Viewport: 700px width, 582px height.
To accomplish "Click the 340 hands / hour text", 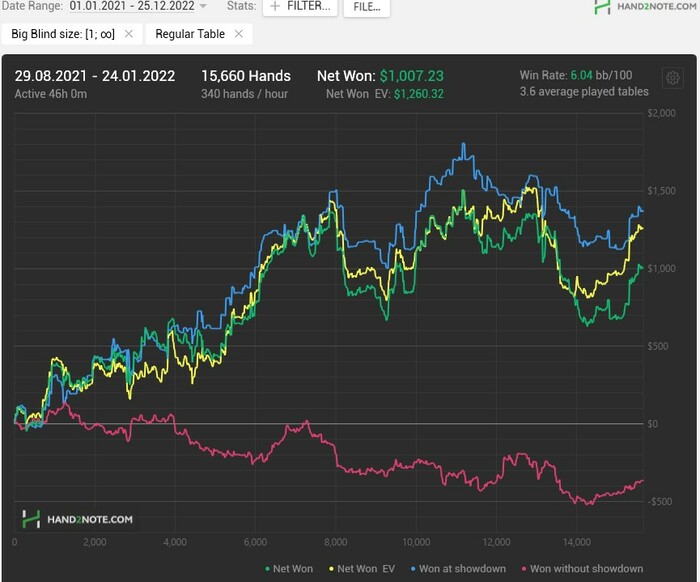I will [x=244, y=94].
